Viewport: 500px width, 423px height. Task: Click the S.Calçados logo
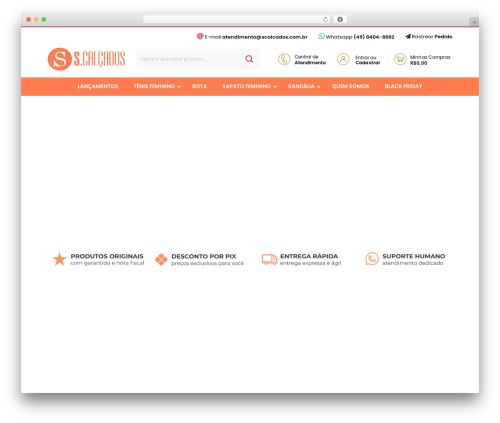(x=86, y=59)
